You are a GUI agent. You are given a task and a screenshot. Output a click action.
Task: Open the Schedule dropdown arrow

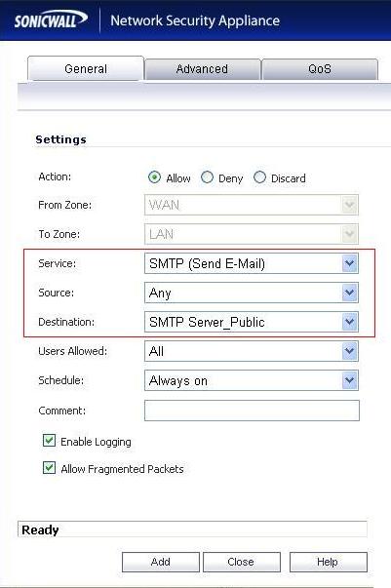click(349, 380)
